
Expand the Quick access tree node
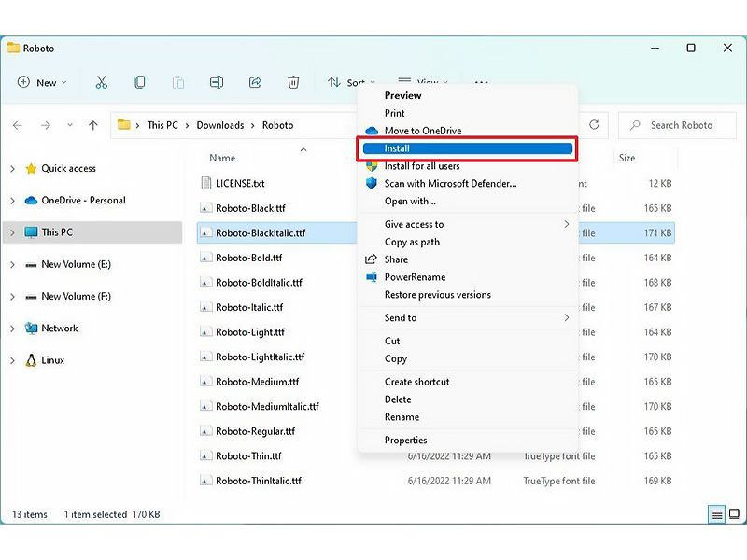12,169
